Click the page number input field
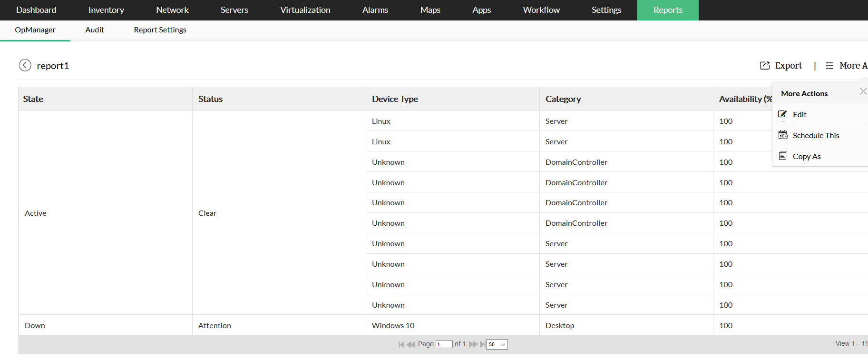This screenshot has width=868, height=361. pyautogui.click(x=444, y=344)
